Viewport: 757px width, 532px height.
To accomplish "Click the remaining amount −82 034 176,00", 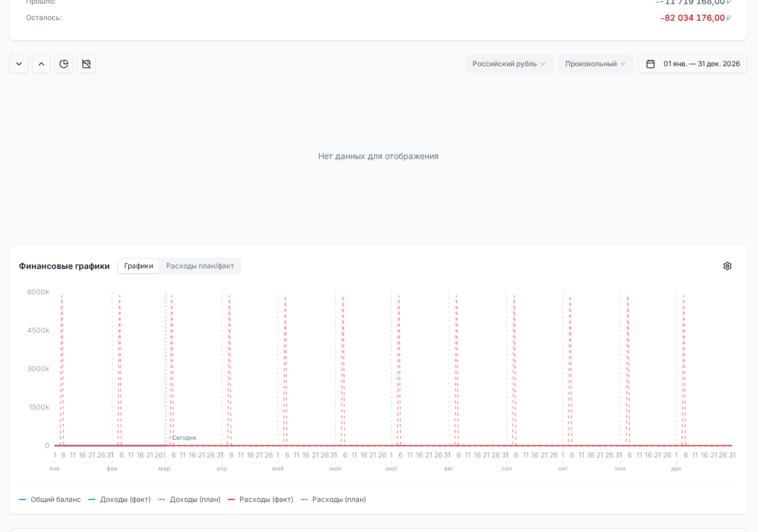I will 694,18.
